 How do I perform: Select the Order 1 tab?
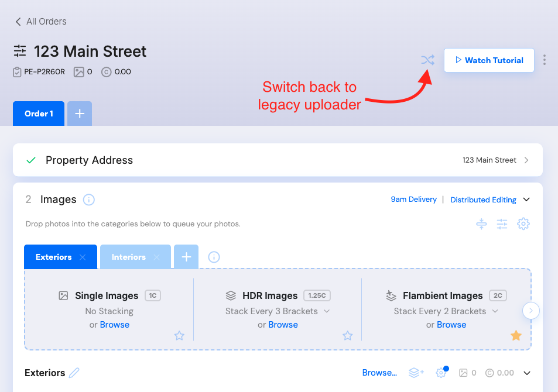pos(38,114)
